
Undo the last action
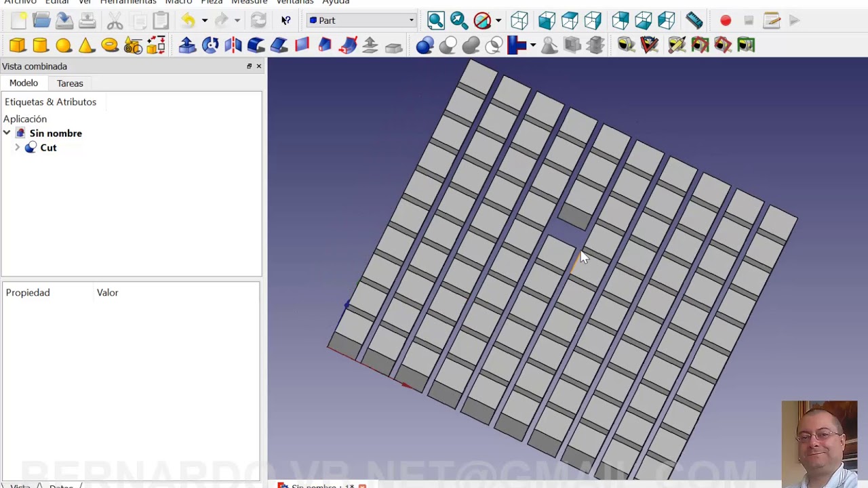tap(188, 21)
